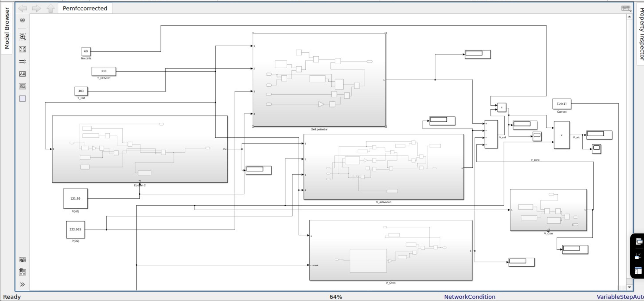Select the V_Con subsystem block

pyautogui.click(x=548, y=210)
